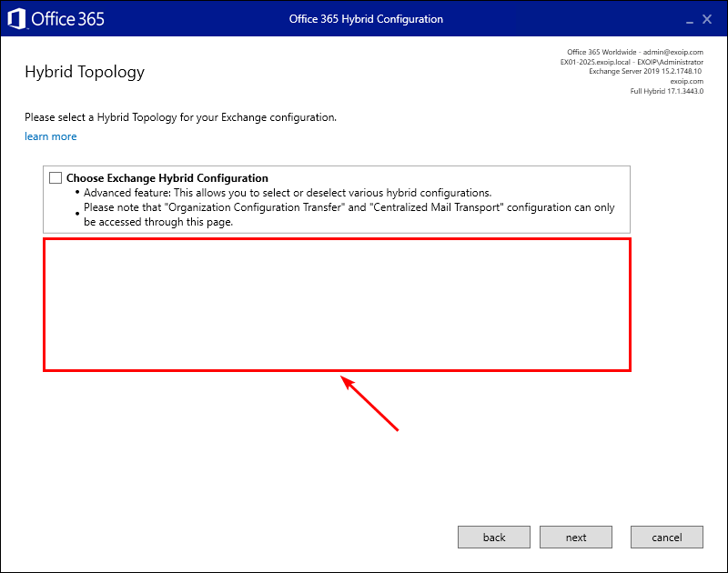Close the Hybrid Configuration window
Screen dimensions: 728x573
[x=707, y=19]
